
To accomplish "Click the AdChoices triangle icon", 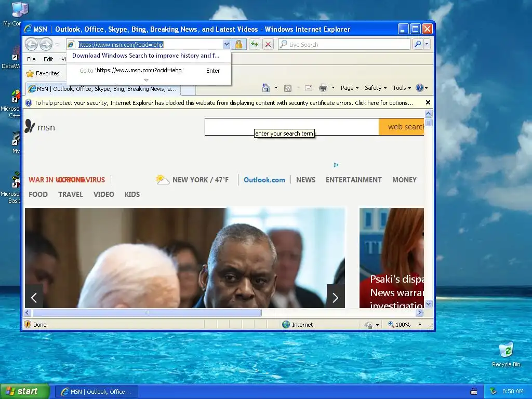I will click(336, 165).
